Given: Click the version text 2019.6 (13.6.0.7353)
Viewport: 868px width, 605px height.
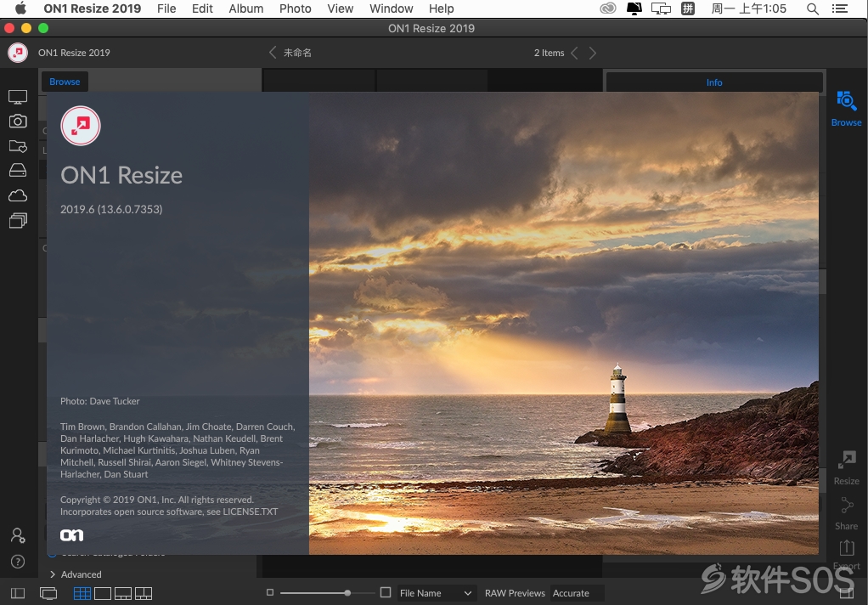Looking at the screenshot, I should [x=111, y=209].
